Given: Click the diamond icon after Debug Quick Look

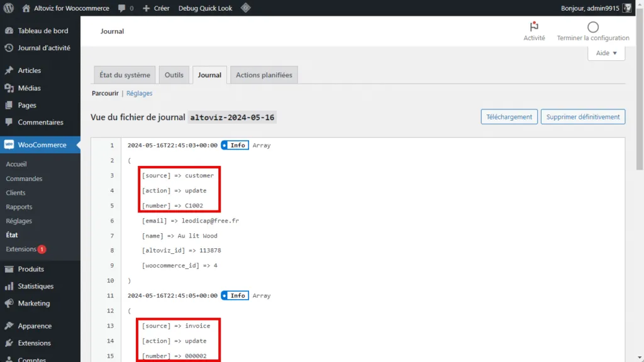Looking at the screenshot, I should tap(246, 8).
